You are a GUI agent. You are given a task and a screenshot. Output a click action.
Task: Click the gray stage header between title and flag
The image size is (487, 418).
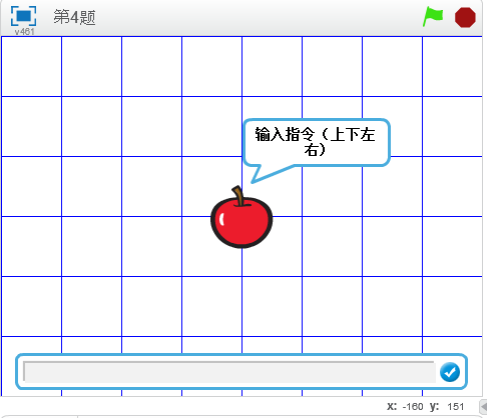(x=258, y=17)
